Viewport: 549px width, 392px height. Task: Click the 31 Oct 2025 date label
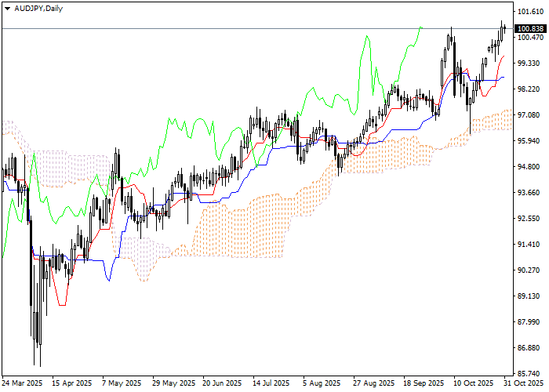(x=518, y=383)
